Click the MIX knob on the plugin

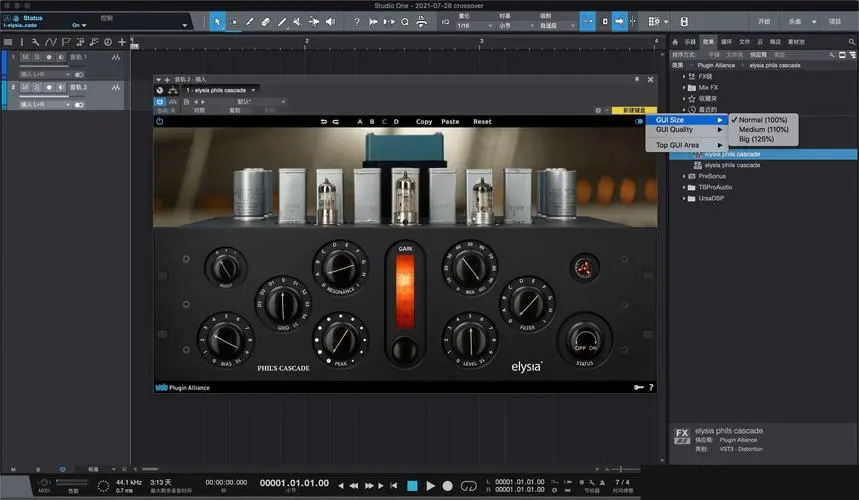click(x=470, y=268)
